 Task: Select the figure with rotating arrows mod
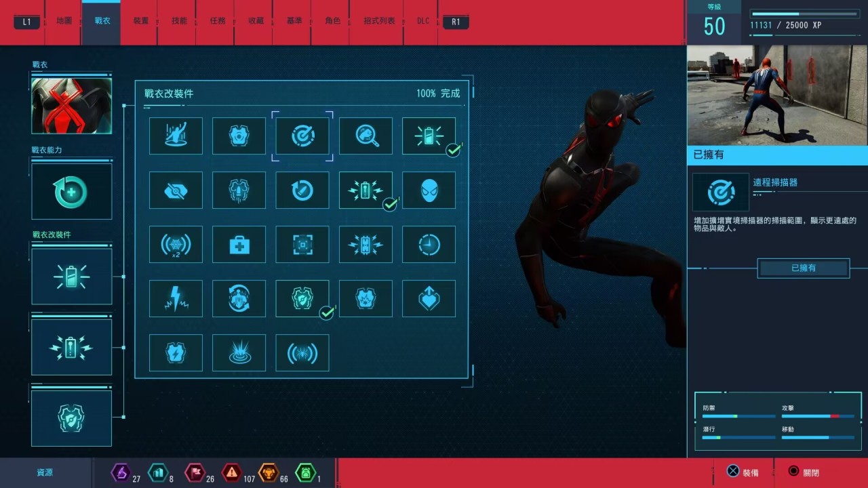(239, 298)
